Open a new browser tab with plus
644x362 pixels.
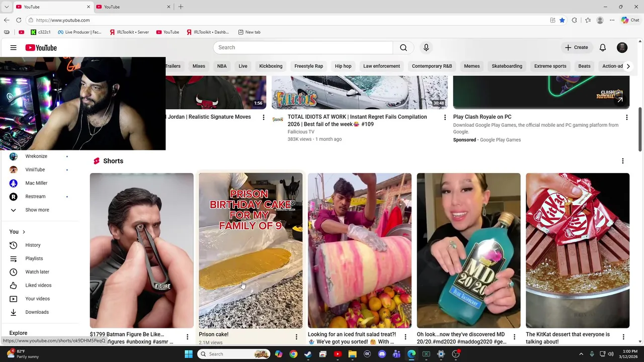(181, 7)
